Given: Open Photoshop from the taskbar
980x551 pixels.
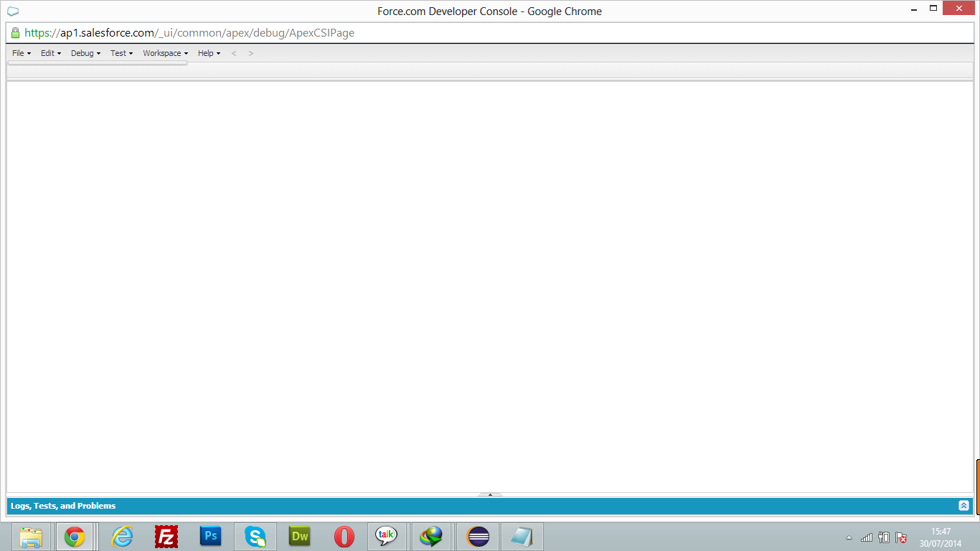Looking at the screenshot, I should point(211,537).
